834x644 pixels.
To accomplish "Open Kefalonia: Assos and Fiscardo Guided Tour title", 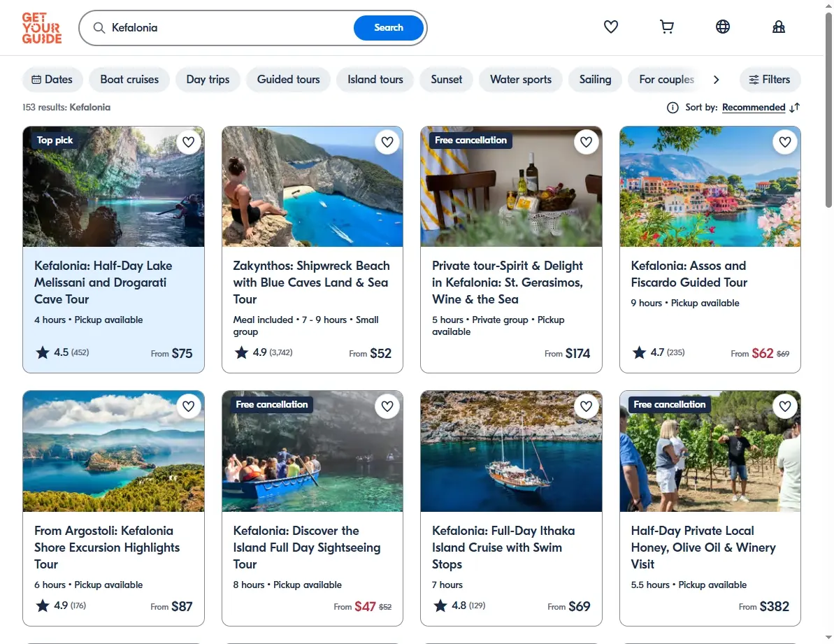I will coord(689,274).
